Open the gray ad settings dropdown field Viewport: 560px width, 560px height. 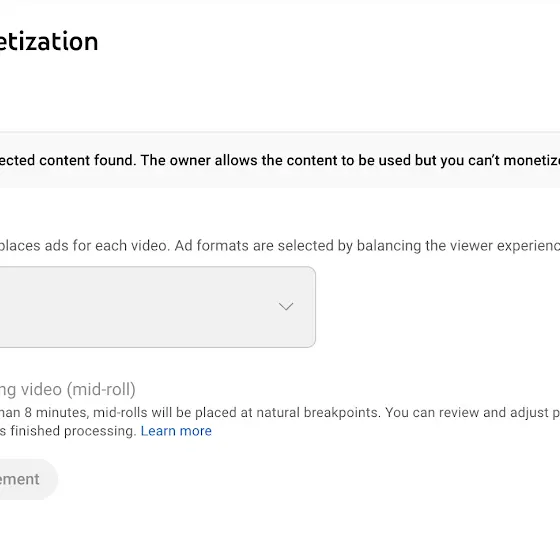[x=158, y=307]
